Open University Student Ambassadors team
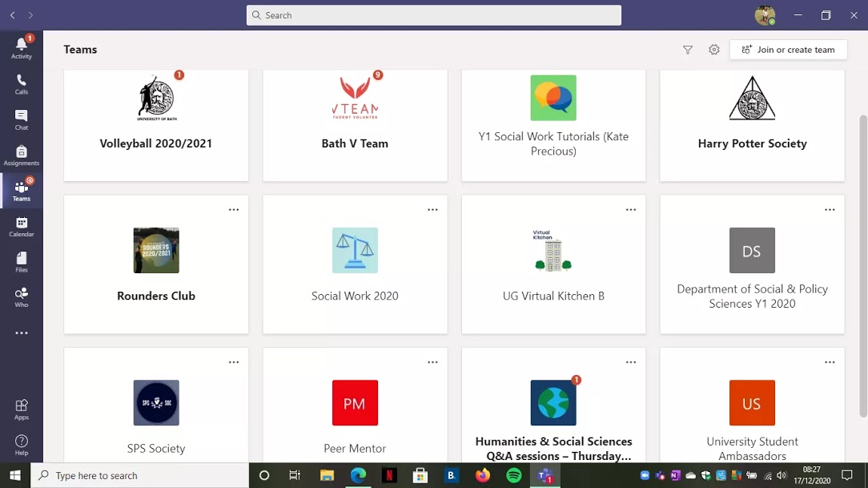 click(x=753, y=405)
